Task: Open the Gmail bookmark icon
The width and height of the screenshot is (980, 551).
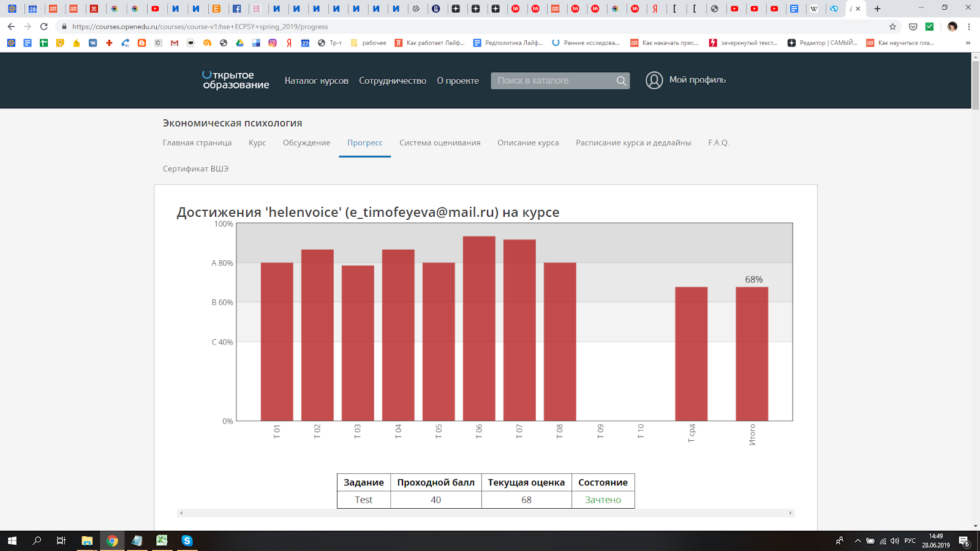Action: pyautogui.click(x=175, y=43)
